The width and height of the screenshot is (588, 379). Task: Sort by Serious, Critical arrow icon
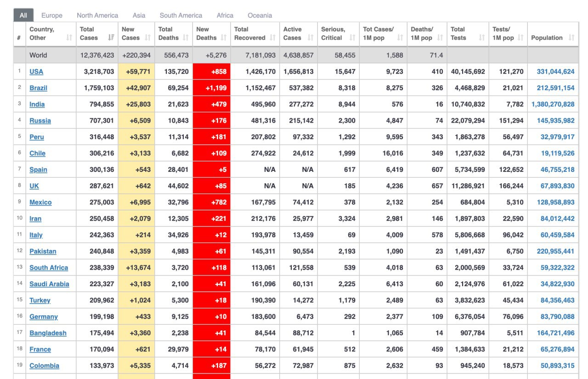(x=352, y=38)
